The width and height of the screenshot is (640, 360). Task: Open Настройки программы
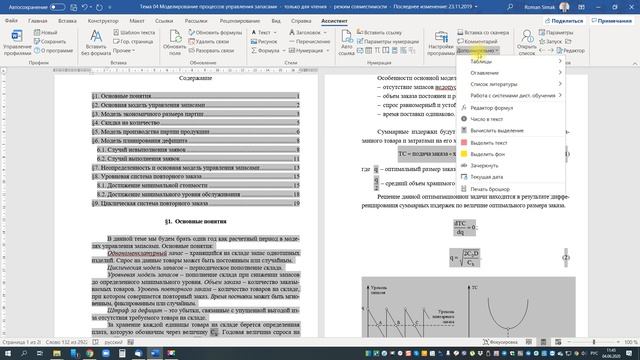pos(441,42)
